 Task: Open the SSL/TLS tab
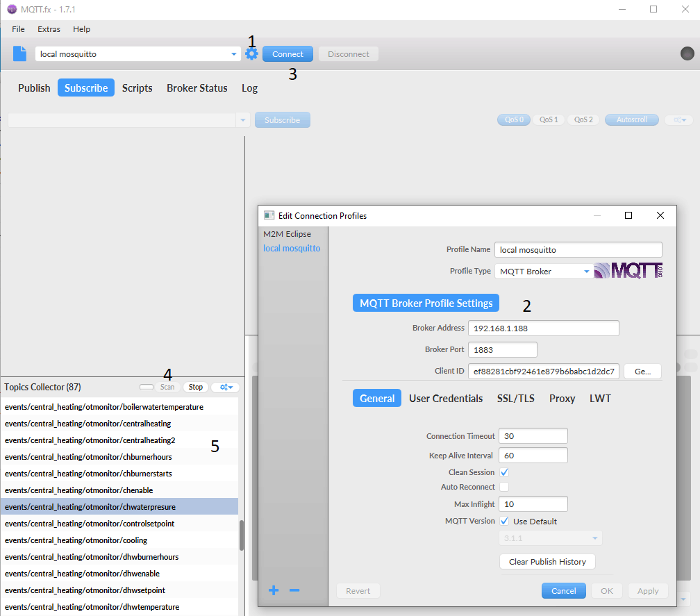(x=515, y=398)
